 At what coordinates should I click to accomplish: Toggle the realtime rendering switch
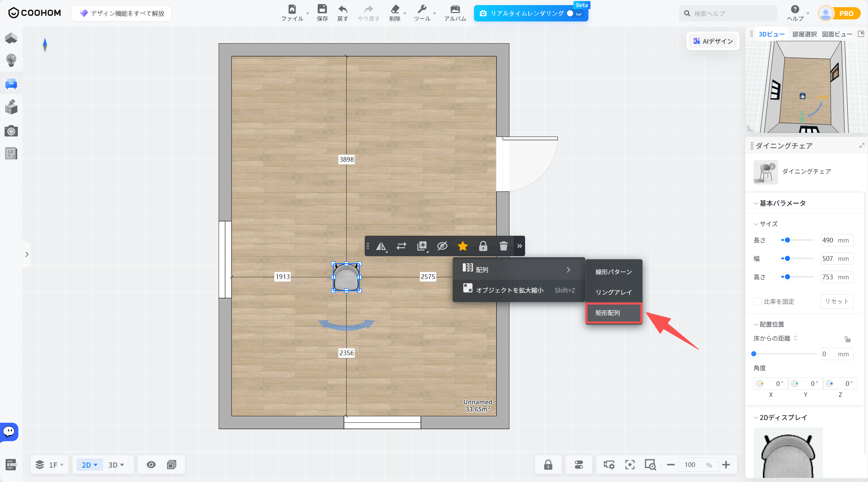pyautogui.click(x=575, y=13)
